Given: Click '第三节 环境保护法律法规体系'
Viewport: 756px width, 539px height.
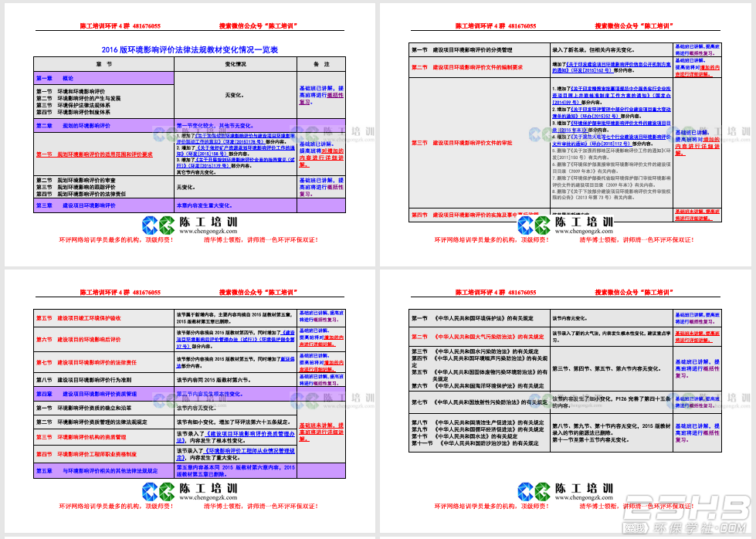Looking at the screenshot, I should coord(73,105).
